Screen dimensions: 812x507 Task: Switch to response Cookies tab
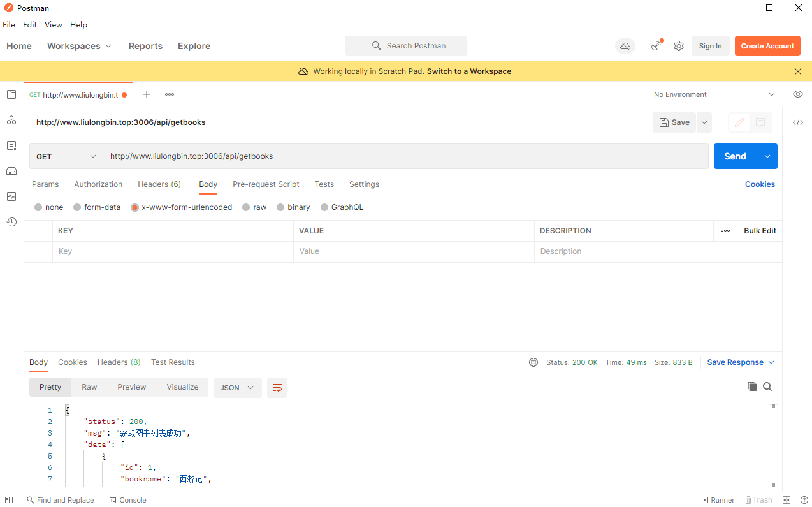73,362
